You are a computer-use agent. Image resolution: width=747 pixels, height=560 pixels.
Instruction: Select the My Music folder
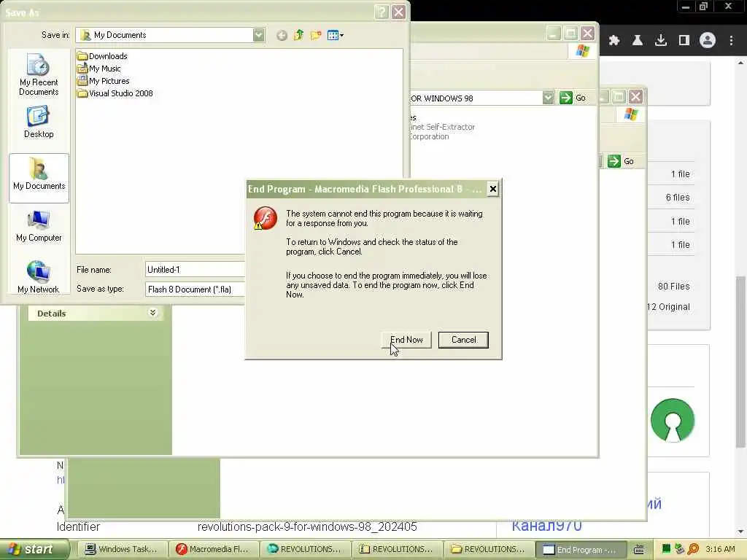point(99,69)
